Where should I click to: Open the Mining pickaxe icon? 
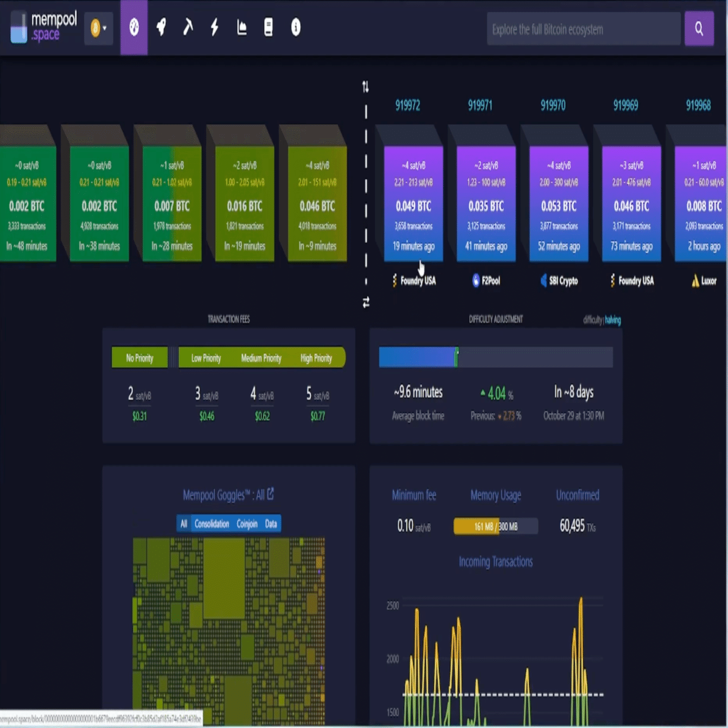188,27
